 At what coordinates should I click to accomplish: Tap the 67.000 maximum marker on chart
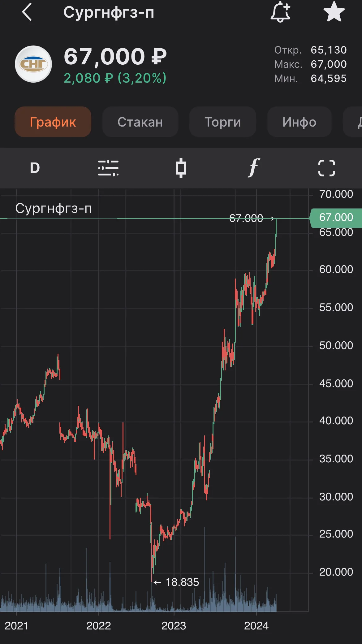tap(246, 218)
